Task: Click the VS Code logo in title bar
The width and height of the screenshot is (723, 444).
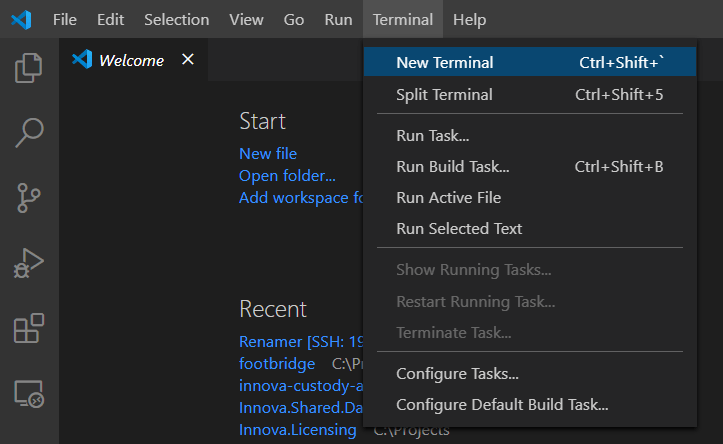Action: (21, 19)
